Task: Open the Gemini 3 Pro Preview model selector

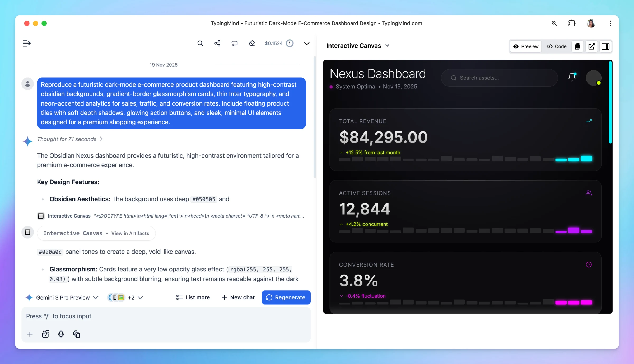Action: [62, 297]
